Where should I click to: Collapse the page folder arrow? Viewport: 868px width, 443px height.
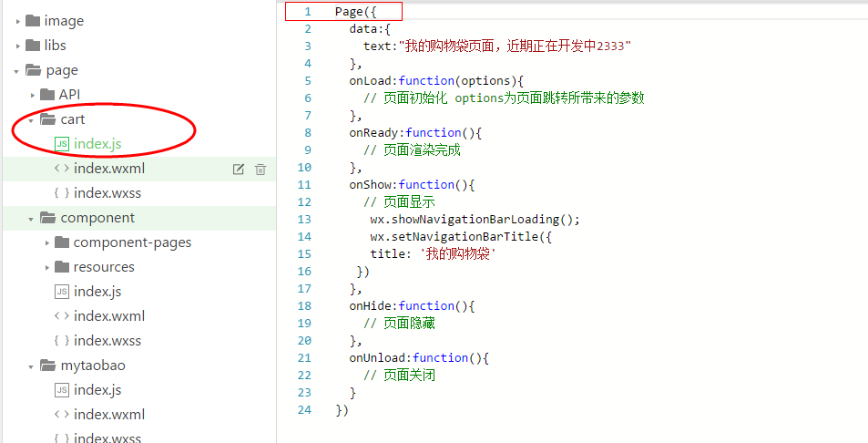tap(16, 71)
